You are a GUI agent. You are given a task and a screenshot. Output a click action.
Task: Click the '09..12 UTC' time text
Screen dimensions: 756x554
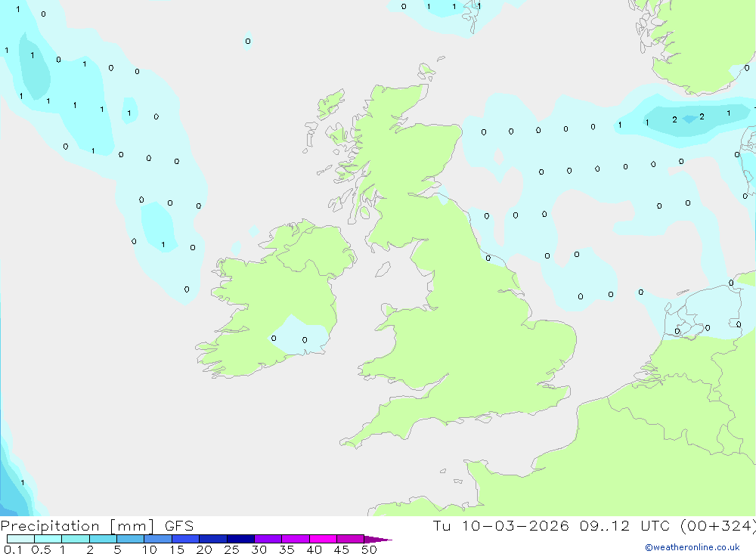pyautogui.click(x=625, y=525)
